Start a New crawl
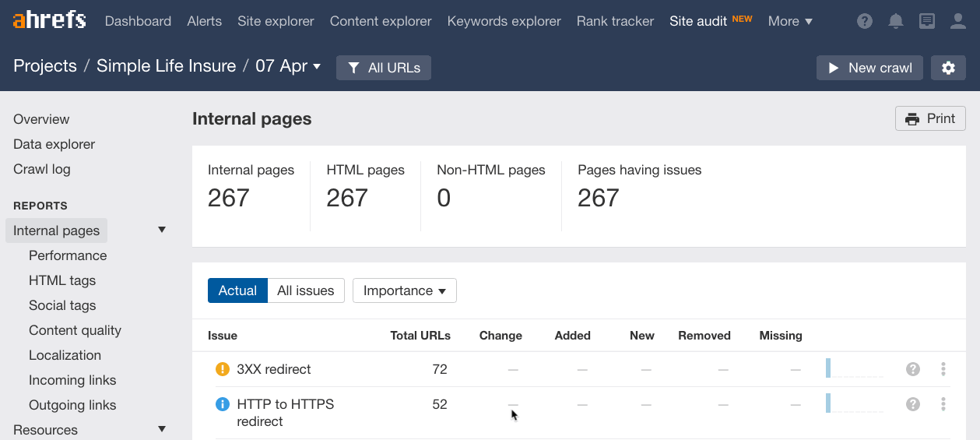 tap(869, 68)
